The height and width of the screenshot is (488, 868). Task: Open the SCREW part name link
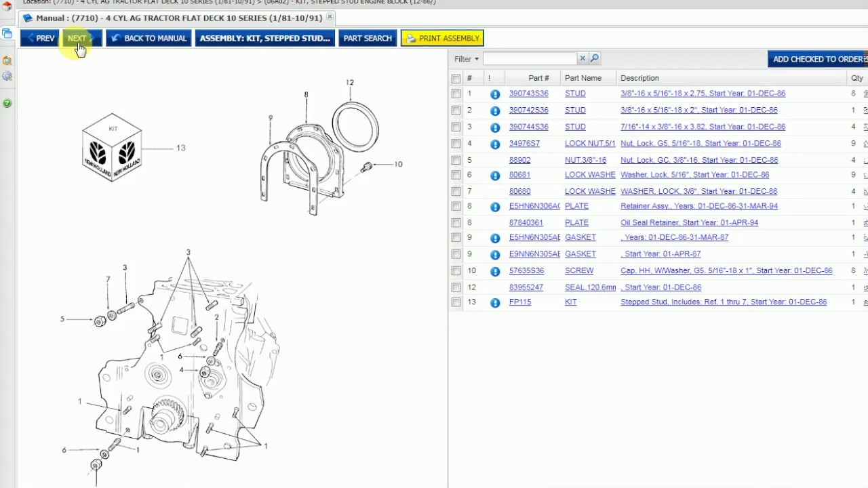point(579,270)
